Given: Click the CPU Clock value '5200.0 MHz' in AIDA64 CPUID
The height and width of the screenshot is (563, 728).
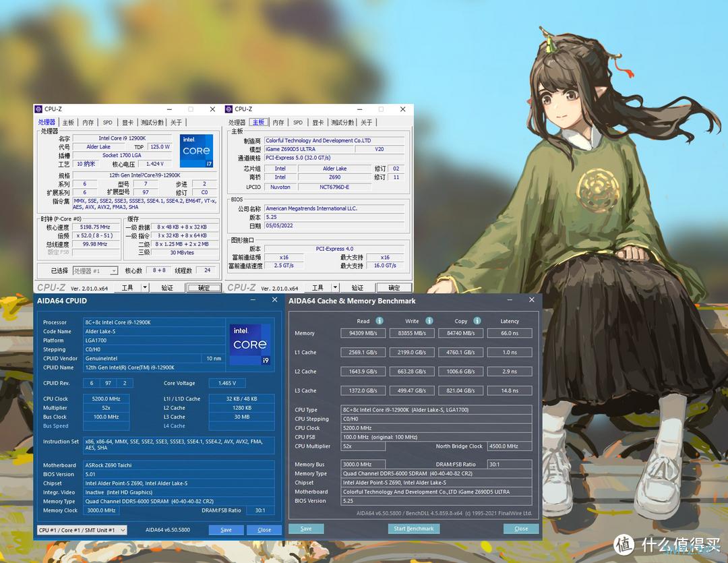Looking at the screenshot, I should pyautogui.click(x=107, y=399).
